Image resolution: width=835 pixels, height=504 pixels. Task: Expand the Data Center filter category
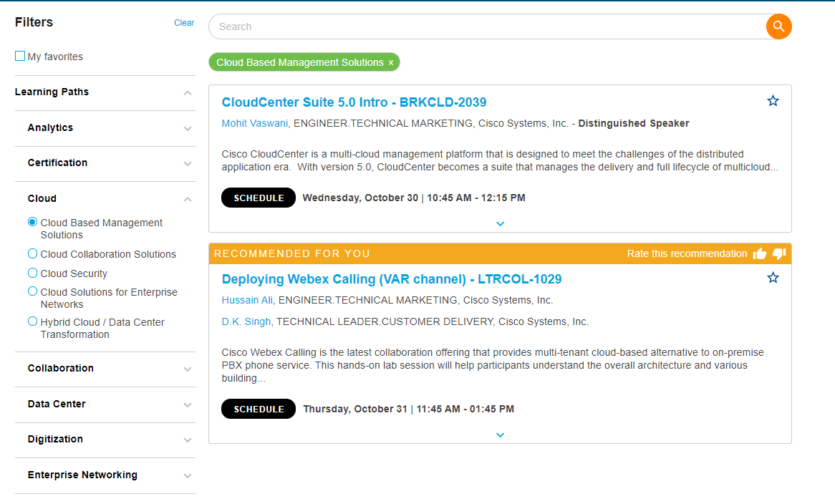pos(188,404)
